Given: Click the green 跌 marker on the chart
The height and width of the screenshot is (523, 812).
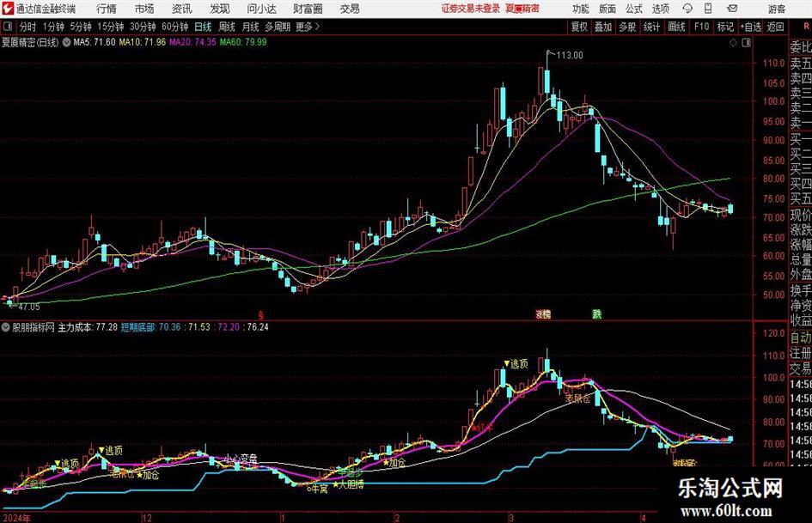Looking at the screenshot, I should 597,313.
